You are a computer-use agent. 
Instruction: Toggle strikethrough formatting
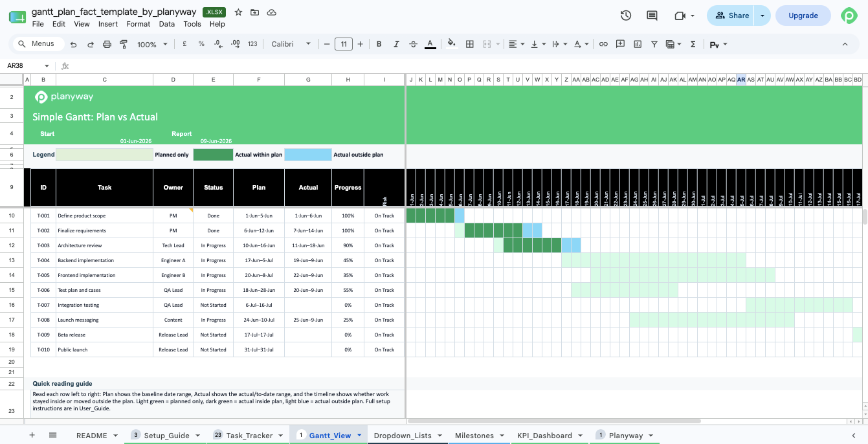[x=413, y=44]
